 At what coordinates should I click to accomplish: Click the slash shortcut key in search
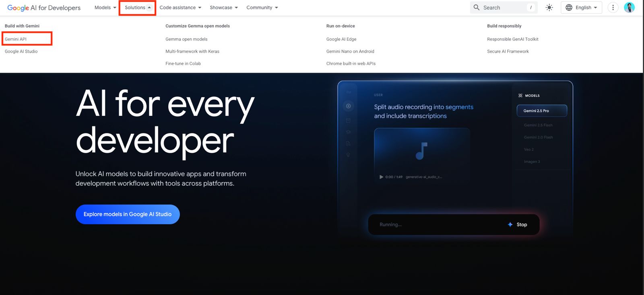531,7
